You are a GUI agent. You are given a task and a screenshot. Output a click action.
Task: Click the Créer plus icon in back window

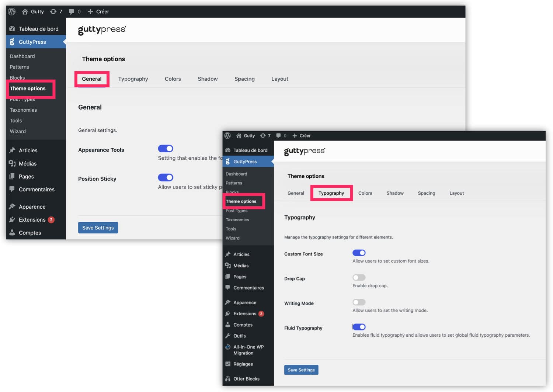point(90,12)
